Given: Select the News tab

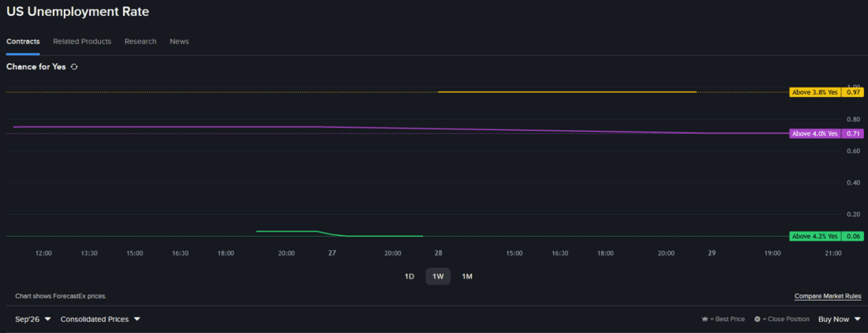Looking at the screenshot, I should click(179, 42).
